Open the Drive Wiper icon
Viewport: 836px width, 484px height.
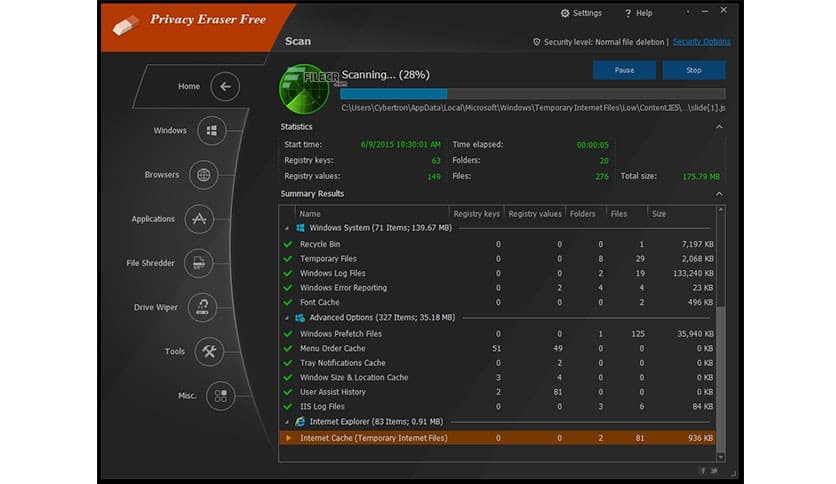click(x=202, y=308)
